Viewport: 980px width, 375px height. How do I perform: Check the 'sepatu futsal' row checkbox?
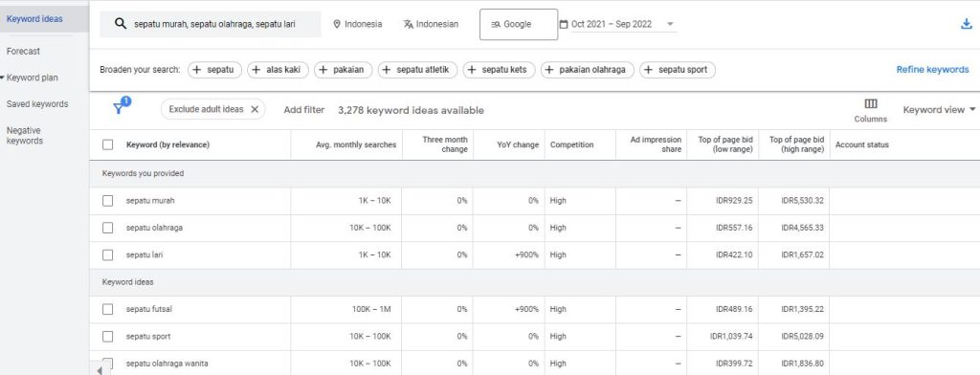[107, 309]
